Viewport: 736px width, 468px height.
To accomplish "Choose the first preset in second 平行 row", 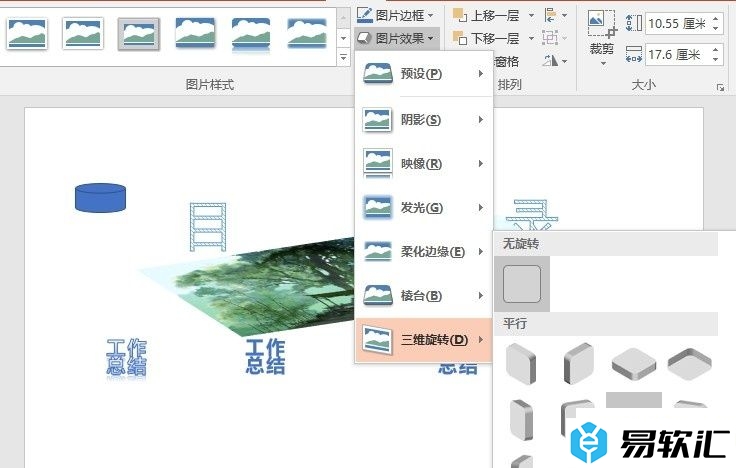I will 521,419.
